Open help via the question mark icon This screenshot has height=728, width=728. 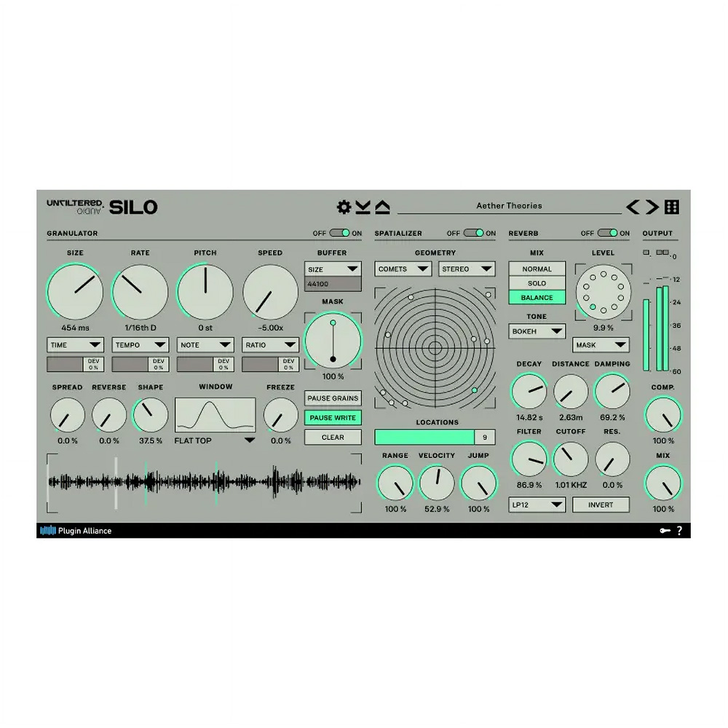[680, 531]
